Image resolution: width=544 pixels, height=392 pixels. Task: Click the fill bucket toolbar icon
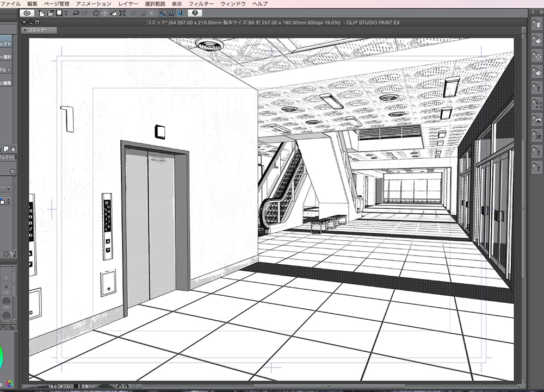(x=114, y=13)
